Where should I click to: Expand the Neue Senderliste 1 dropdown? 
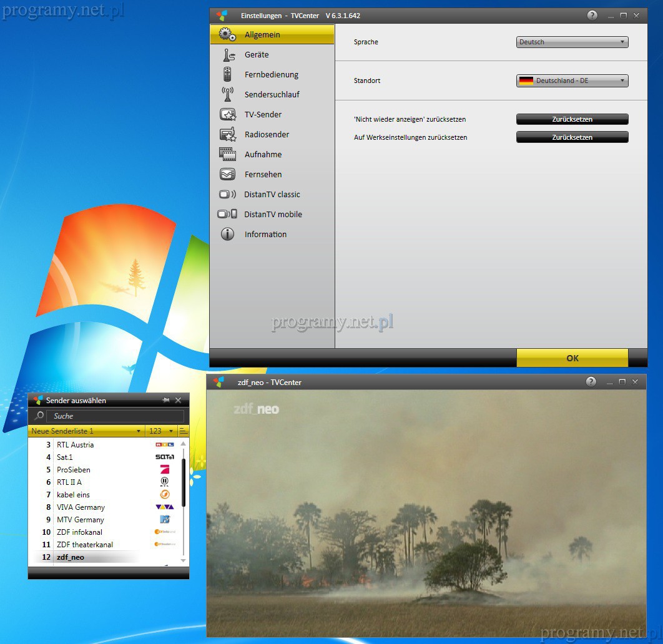pos(86,431)
